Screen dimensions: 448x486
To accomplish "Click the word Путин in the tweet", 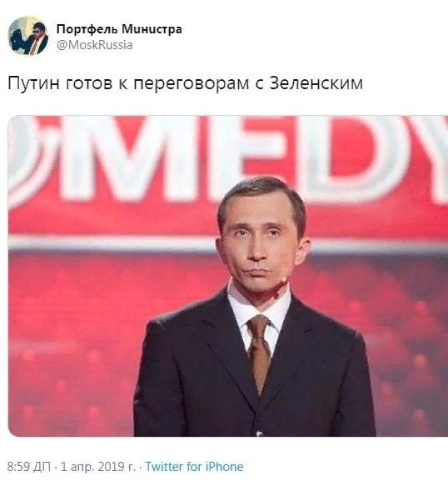I will point(33,83).
